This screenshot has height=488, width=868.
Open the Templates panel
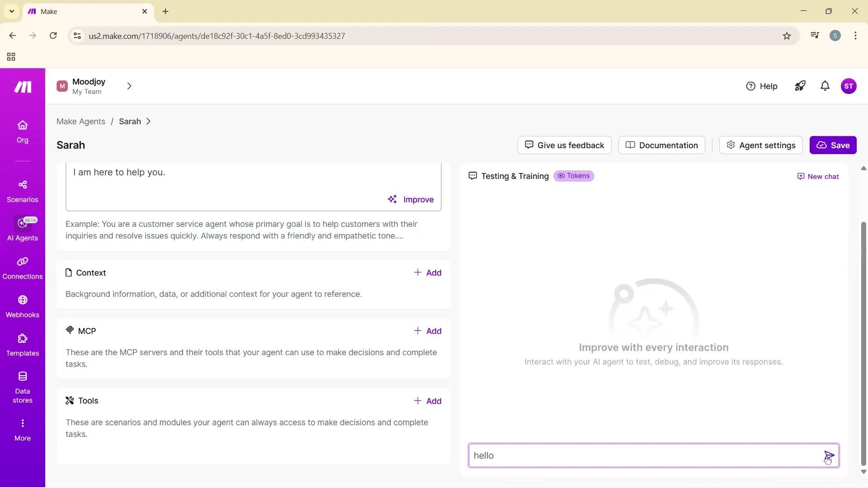[22, 344]
